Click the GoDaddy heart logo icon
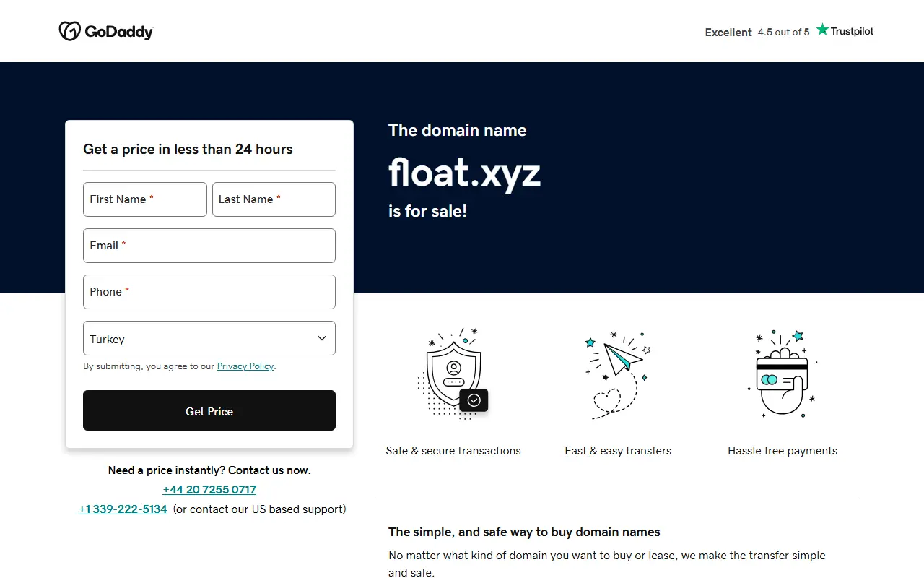Viewport: 924px width, 578px height. tap(69, 31)
